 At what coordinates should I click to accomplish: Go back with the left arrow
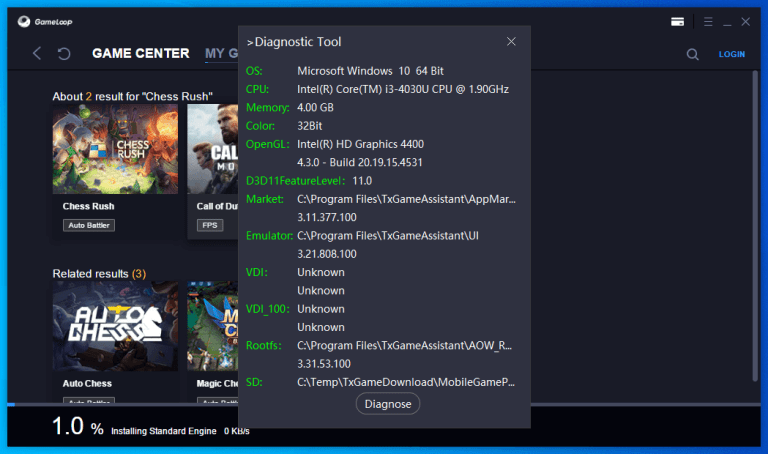coord(37,53)
